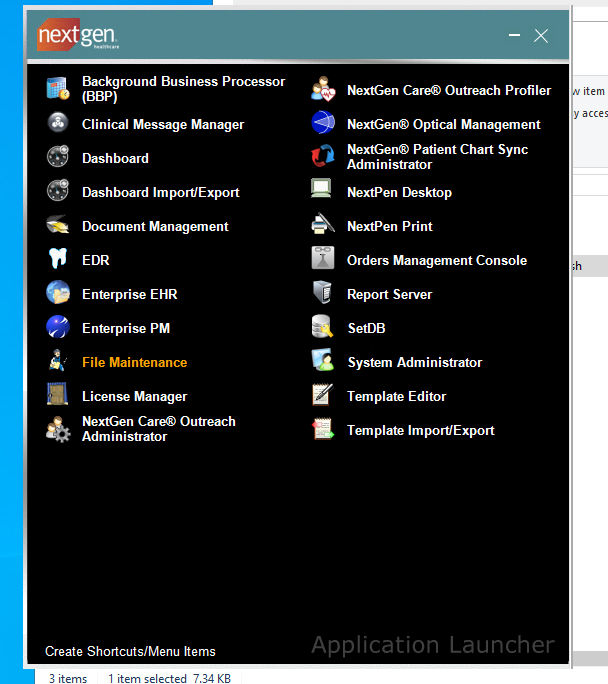This screenshot has width=608, height=684.
Task: Click the NextGen Optical Management icon
Action: pyautogui.click(x=322, y=124)
